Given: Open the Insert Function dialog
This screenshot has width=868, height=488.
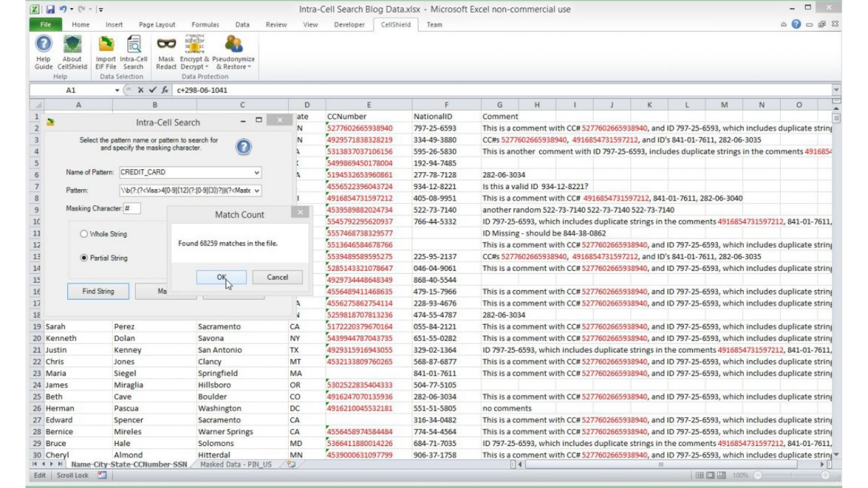Looking at the screenshot, I should [x=165, y=90].
